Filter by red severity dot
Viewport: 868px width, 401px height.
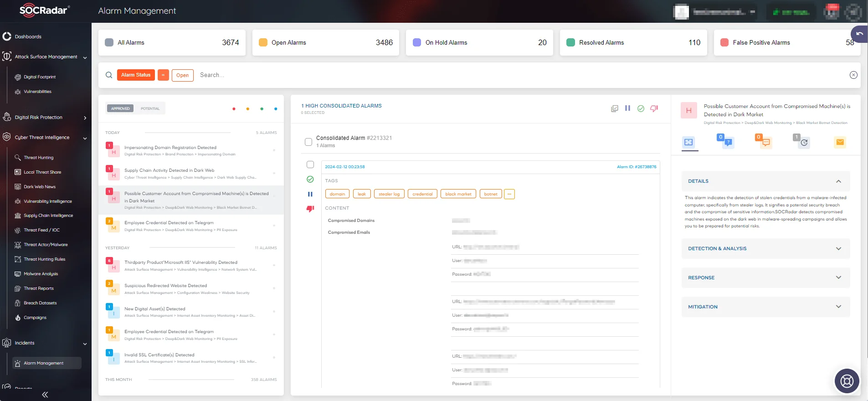tap(234, 109)
